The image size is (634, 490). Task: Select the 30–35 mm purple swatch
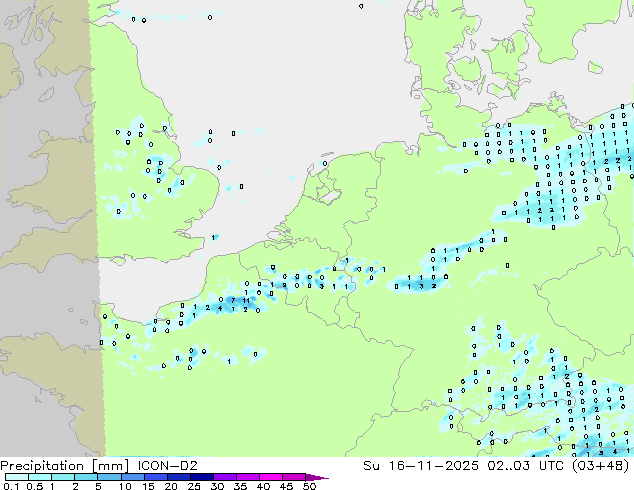click(225, 477)
